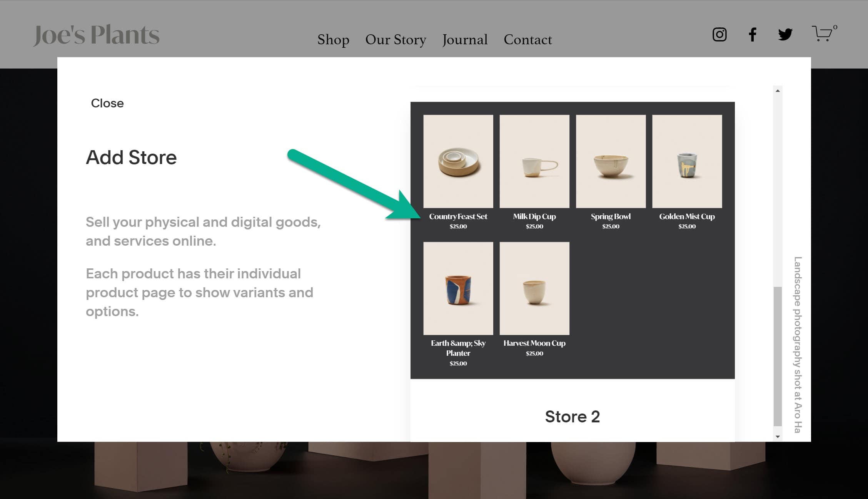This screenshot has height=499, width=868.
Task: Open the Golden Mist Cup product
Action: tap(687, 161)
